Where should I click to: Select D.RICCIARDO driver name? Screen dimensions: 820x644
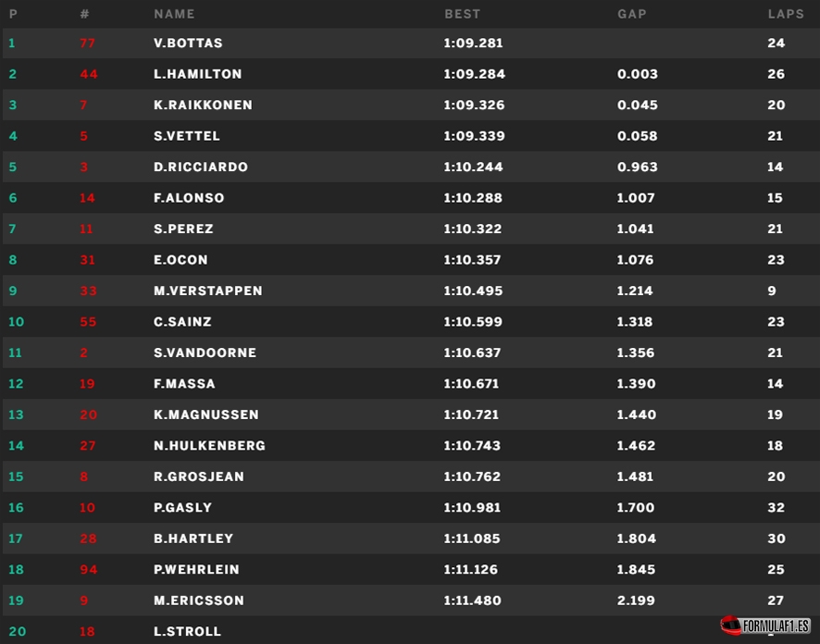click(201, 167)
